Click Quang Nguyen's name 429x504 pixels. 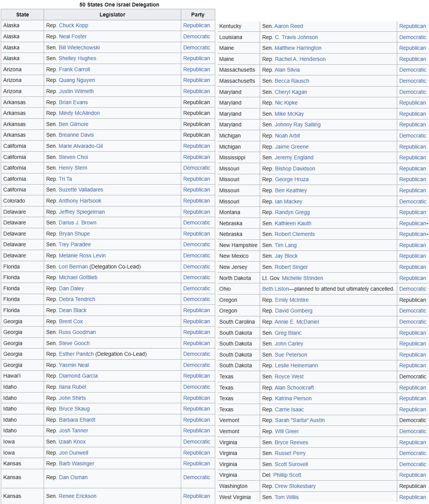tap(77, 80)
